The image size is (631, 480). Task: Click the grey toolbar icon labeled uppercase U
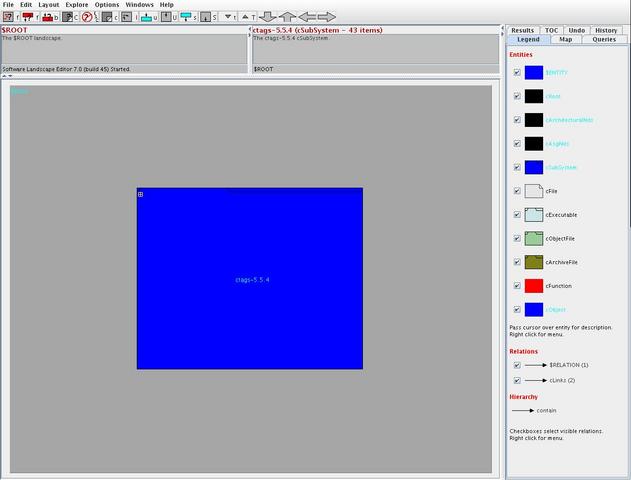click(166, 17)
